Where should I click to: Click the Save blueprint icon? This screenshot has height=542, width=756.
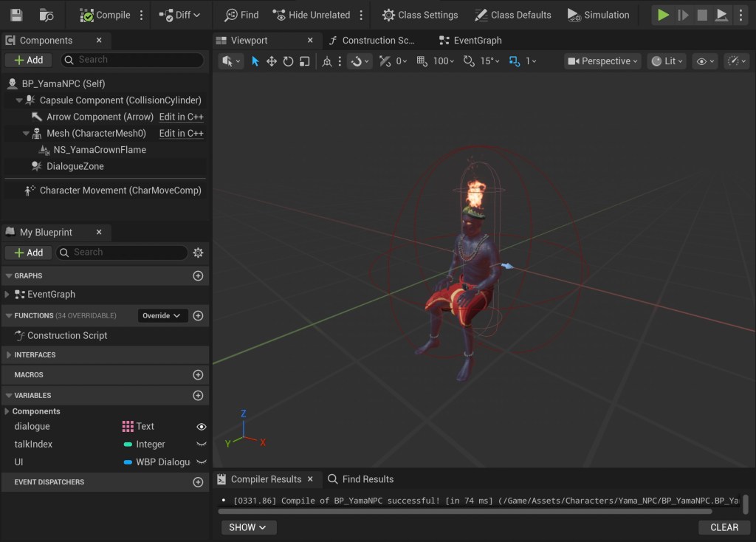pyautogui.click(x=16, y=15)
